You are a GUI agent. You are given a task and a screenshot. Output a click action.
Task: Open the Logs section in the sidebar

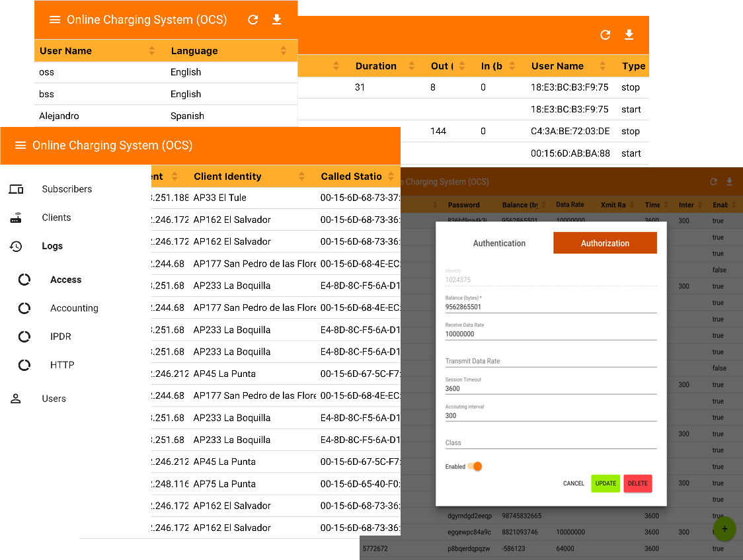(52, 246)
